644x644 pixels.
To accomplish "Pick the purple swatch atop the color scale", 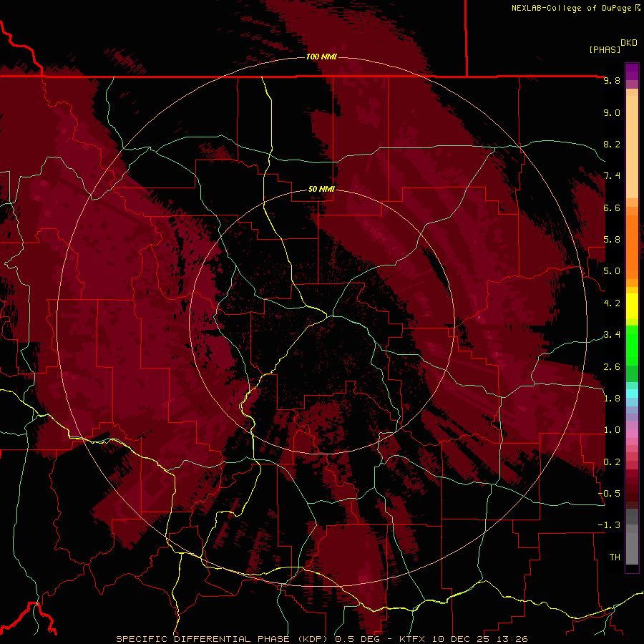I will (632, 72).
